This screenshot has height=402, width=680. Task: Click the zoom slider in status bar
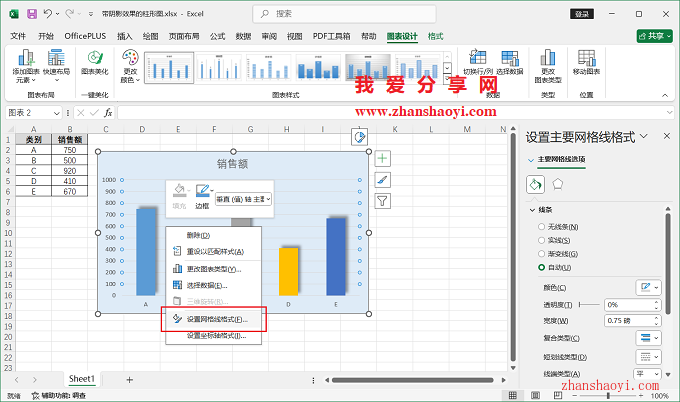[x=608, y=395]
